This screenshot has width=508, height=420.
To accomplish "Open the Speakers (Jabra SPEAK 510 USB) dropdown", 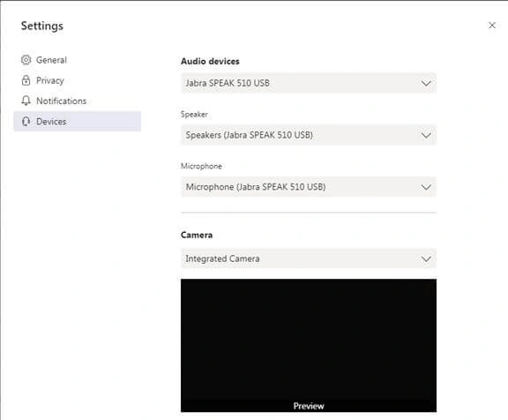I will point(309,135).
